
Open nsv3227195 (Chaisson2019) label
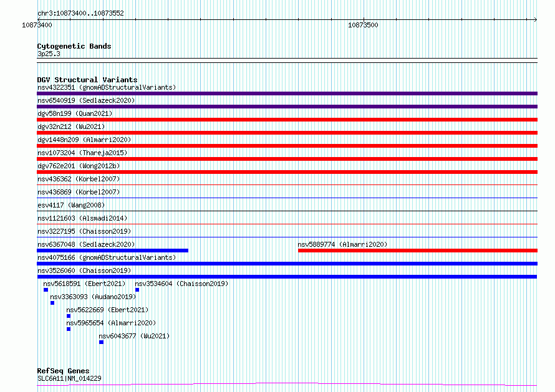pos(84,231)
